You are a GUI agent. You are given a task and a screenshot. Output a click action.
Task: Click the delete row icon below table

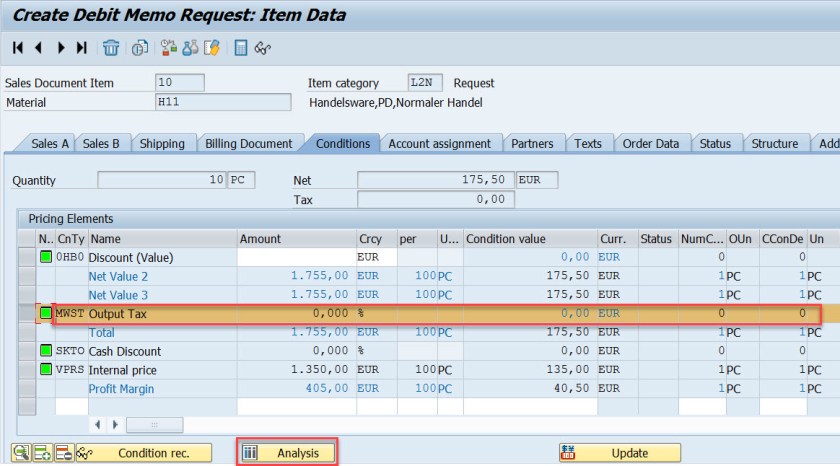63,453
